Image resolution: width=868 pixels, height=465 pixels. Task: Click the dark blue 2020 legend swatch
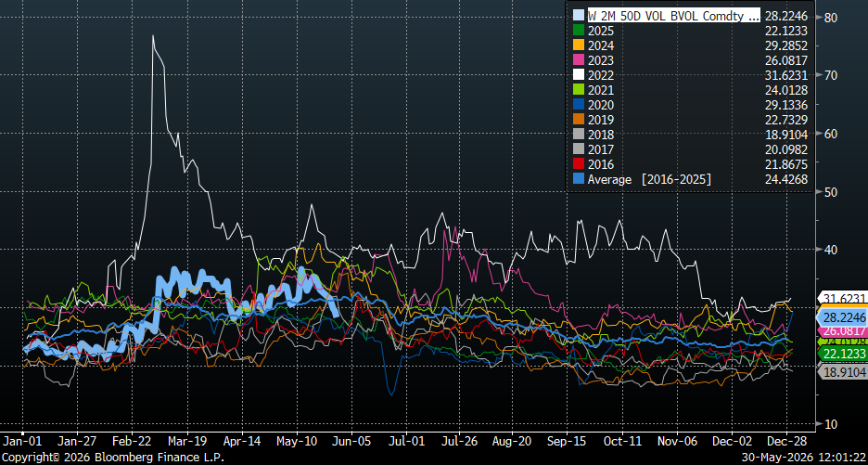point(578,105)
